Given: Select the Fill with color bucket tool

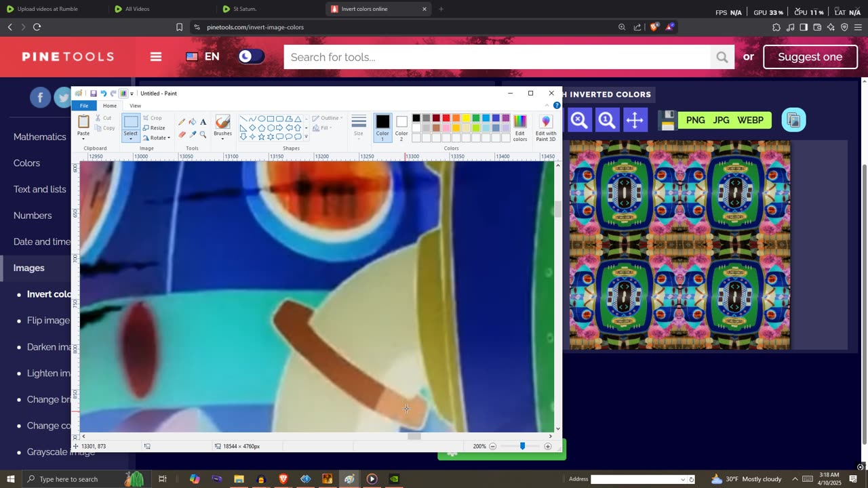Looking at the screenshot, I should click(193, 122).
